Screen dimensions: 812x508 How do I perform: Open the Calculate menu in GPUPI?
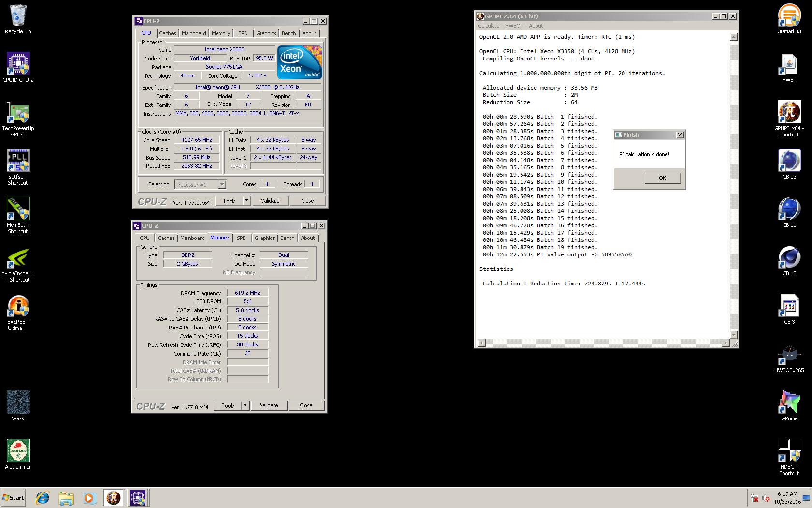tap(489, 26)
